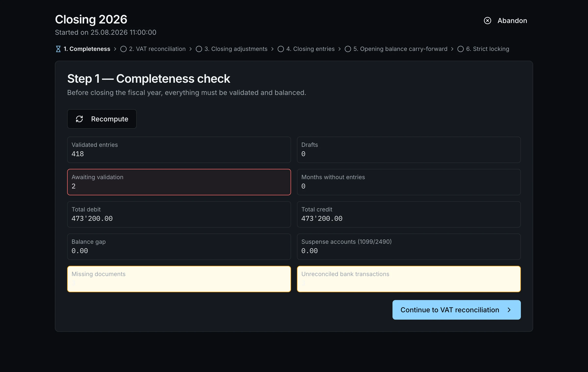
Task: Click Total credit value 473'200.00
Action: 322,219
